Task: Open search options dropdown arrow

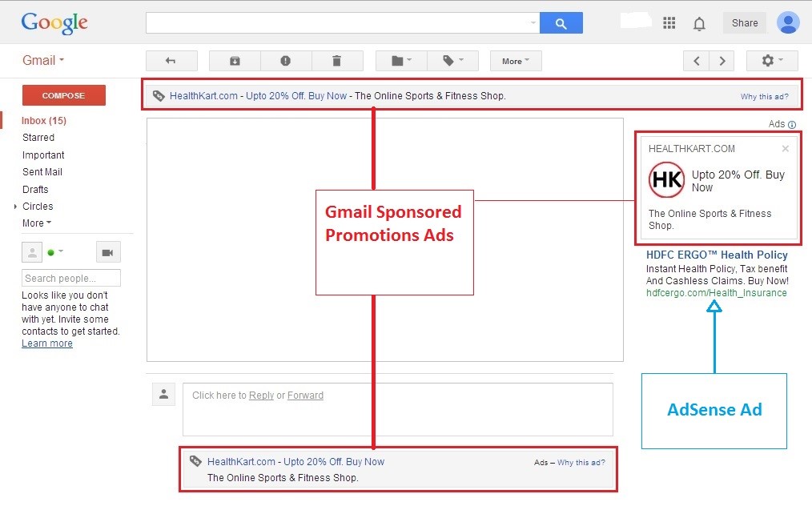Action: tap(533, 22)
